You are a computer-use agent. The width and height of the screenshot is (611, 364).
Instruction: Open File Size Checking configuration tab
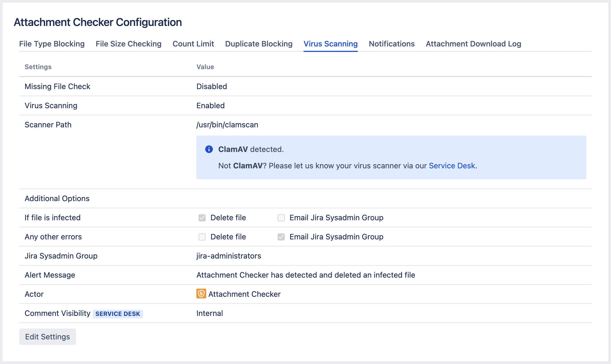click(128, 43)
